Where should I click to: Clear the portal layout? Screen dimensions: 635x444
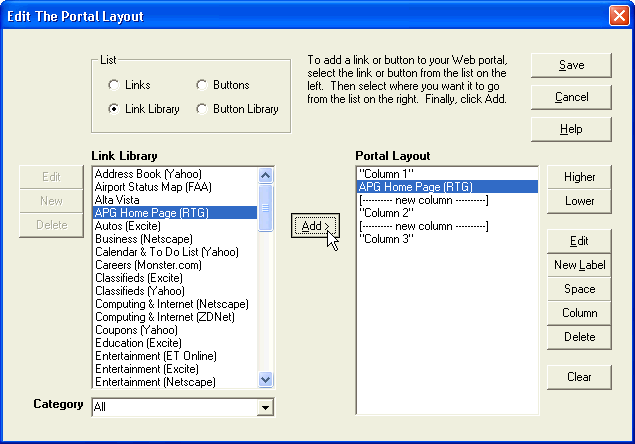click(579, 377)
